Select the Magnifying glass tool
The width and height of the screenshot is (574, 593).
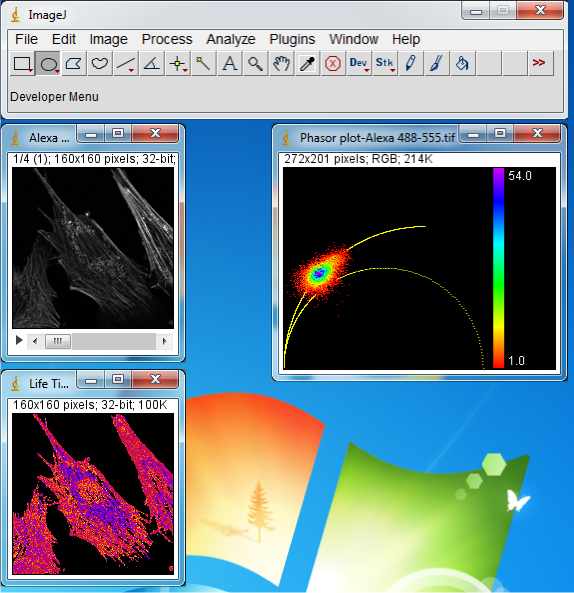pyautogui.click(x=255, y=64)
